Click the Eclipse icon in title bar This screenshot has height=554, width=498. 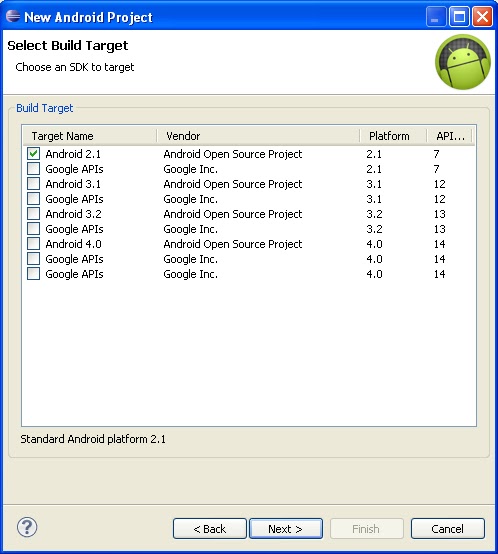[x=13, y=16]
